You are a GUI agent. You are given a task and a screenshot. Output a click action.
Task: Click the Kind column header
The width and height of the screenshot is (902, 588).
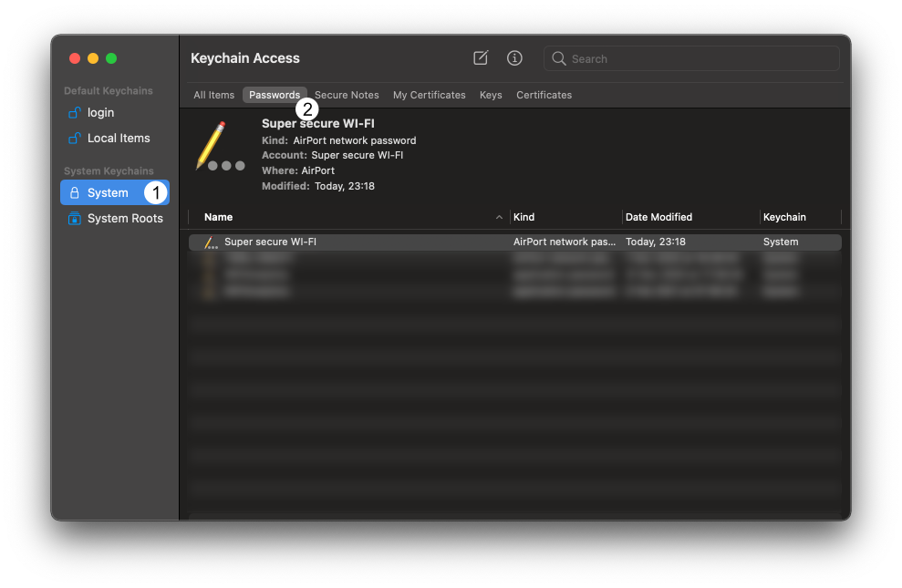point(524,217)
